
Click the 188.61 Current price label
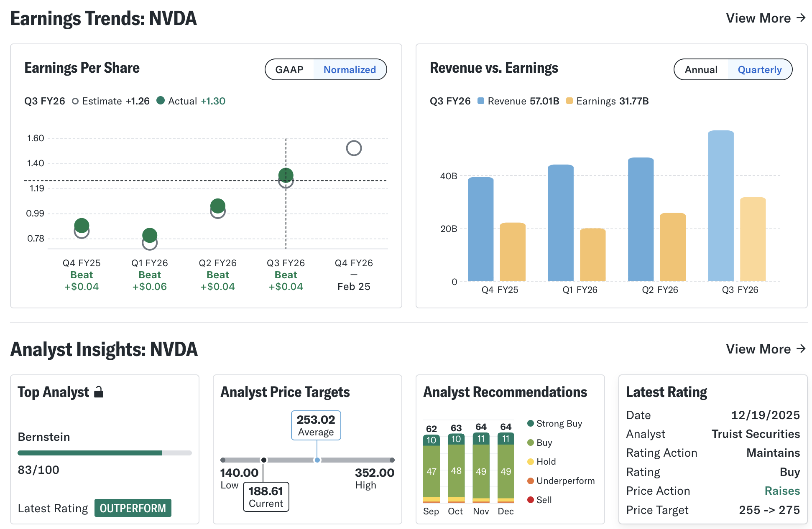(x=266, y=496)
